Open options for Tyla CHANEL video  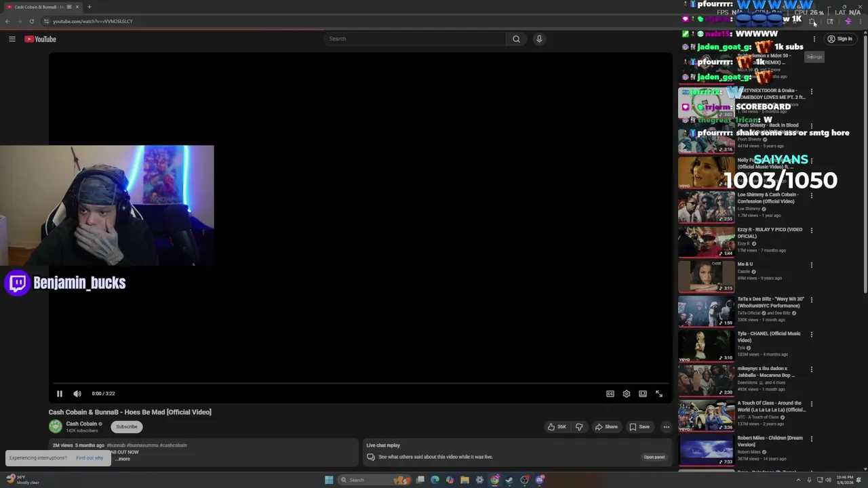click(x=811, y=335)
